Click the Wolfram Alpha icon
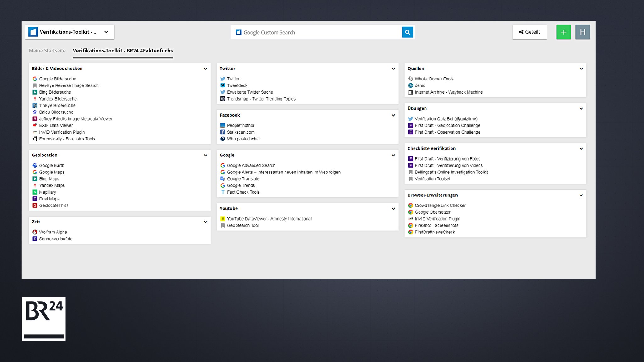This screenshot has height=362, width=644. (35, 232)
